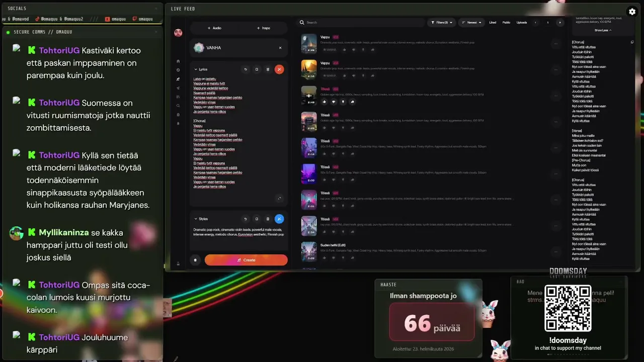Open the VANHA persona chip
The image size is (644, 362).
tap(238, 48)
